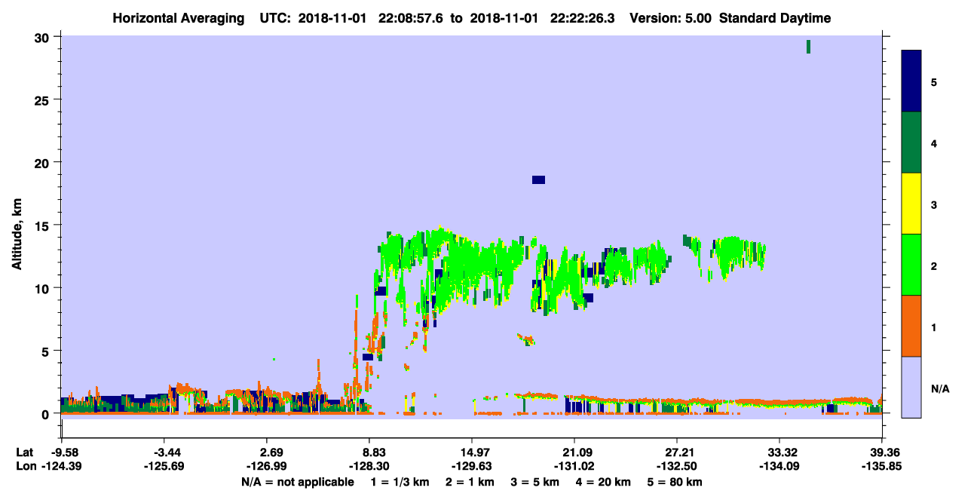980x503 pixels.
Task: Click latitude value -3.44
Action: (x=164, y=452)
